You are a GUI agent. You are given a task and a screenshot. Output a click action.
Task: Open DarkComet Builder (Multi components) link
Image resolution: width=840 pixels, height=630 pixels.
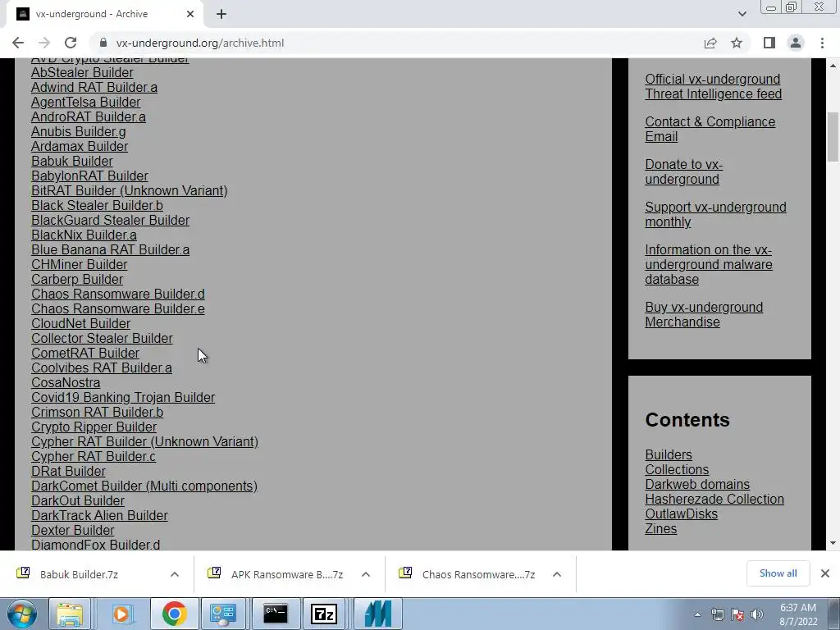coord(144,486)
